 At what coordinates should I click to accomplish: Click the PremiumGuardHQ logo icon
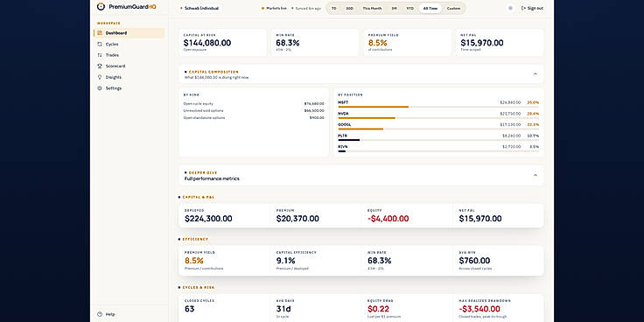pos(101,7)
